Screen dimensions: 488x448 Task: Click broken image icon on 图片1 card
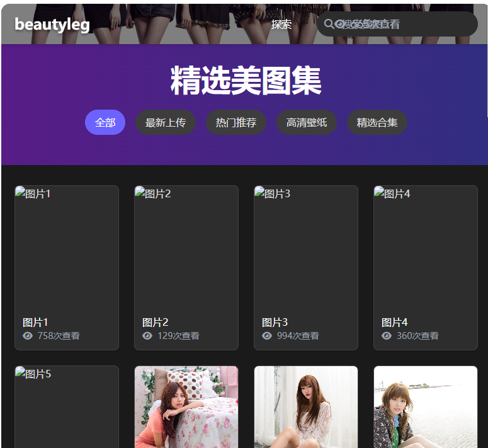point(20,191)
